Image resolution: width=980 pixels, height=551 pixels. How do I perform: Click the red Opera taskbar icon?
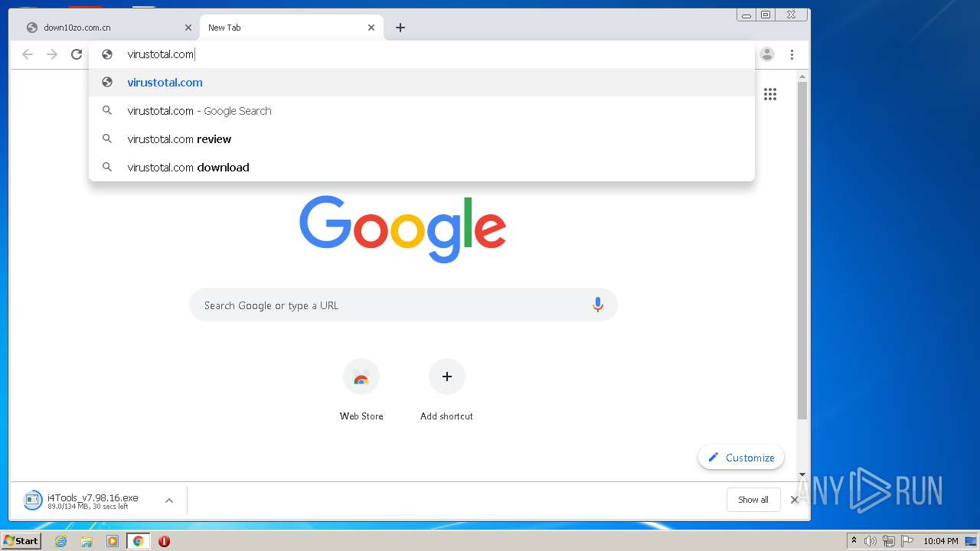coord(164,541)
